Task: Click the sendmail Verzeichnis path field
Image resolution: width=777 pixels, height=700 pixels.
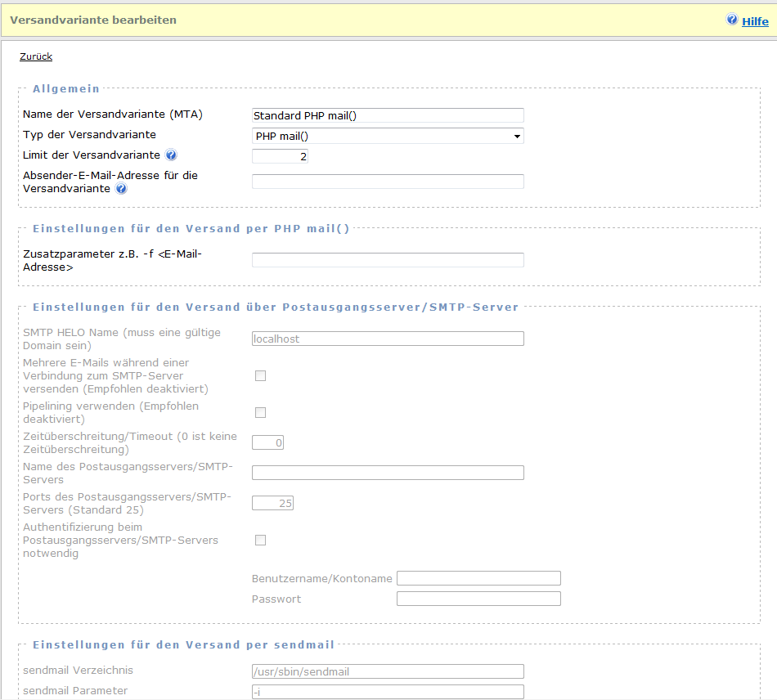Action: [x=388, y=671]
